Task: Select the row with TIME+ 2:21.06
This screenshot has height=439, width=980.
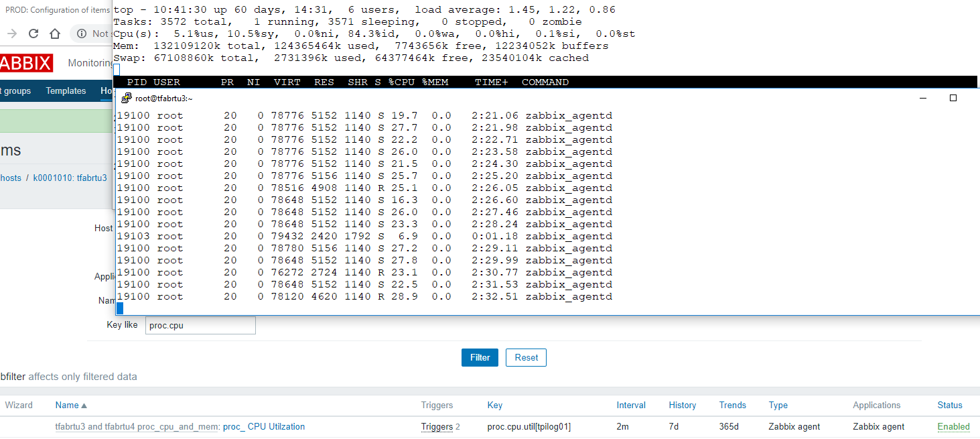Action: pos(364,115)
